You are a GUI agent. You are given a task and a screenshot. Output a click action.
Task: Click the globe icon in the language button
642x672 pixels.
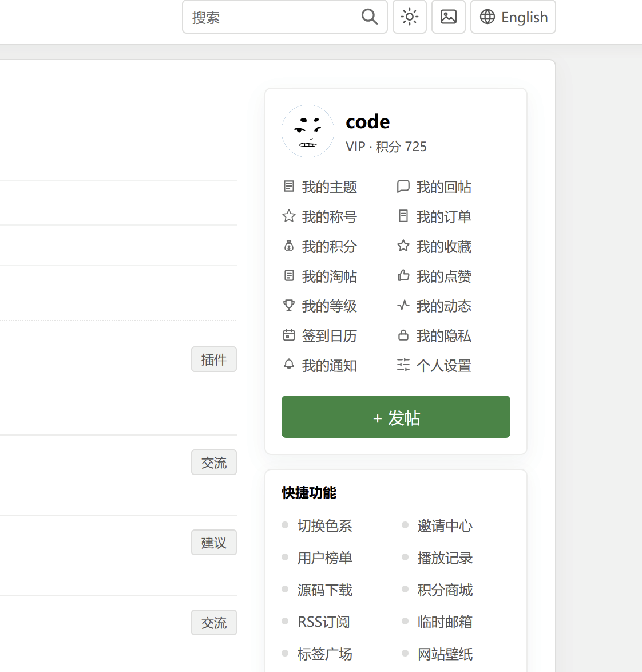pyautogui.click(x=488, y=17)
